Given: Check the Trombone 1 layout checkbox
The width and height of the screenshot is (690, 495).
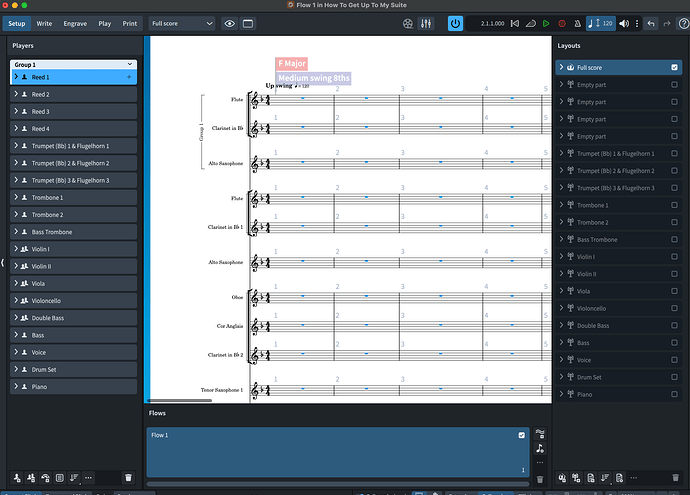Looking at the screenshot, I should pos(674,205).
